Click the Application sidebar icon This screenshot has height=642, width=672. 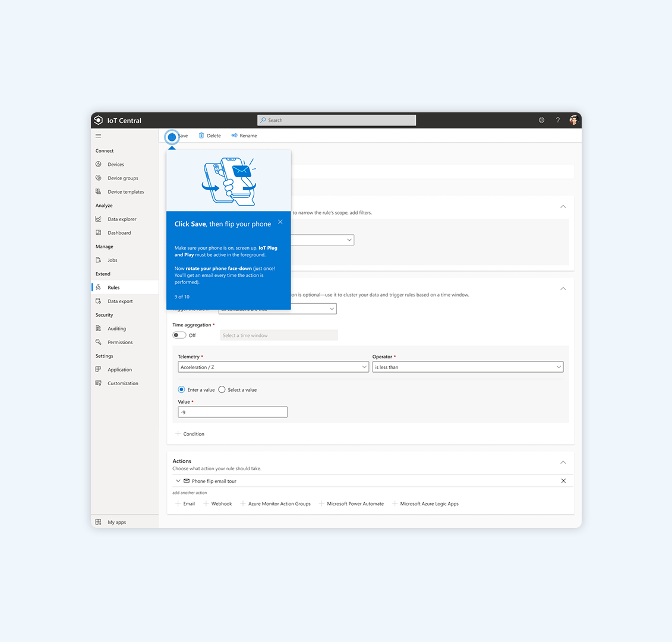pos(99,369)
